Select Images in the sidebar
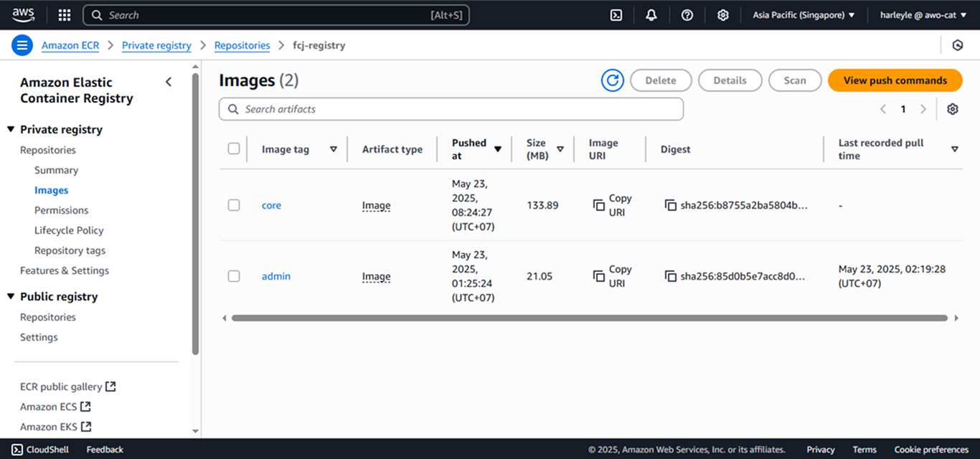The image size is (980, 459). pyautogui.click(x=52, y=190)
